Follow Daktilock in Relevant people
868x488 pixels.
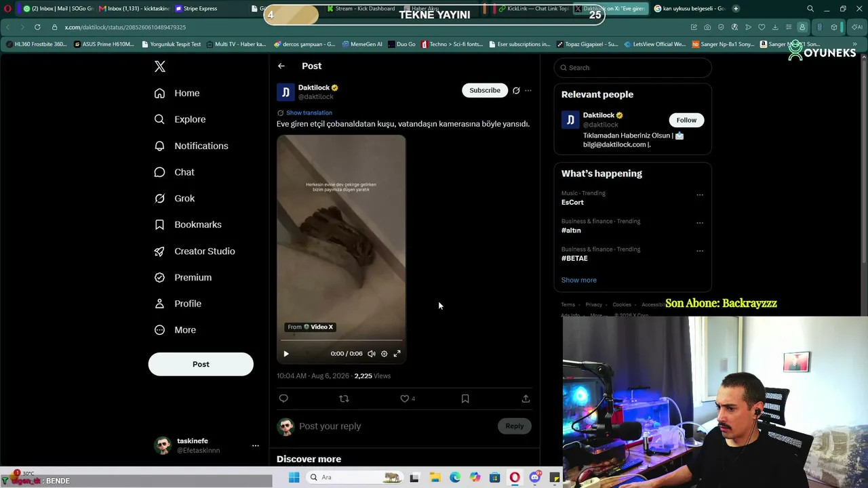pyautogui.click(x=686, y=120)
